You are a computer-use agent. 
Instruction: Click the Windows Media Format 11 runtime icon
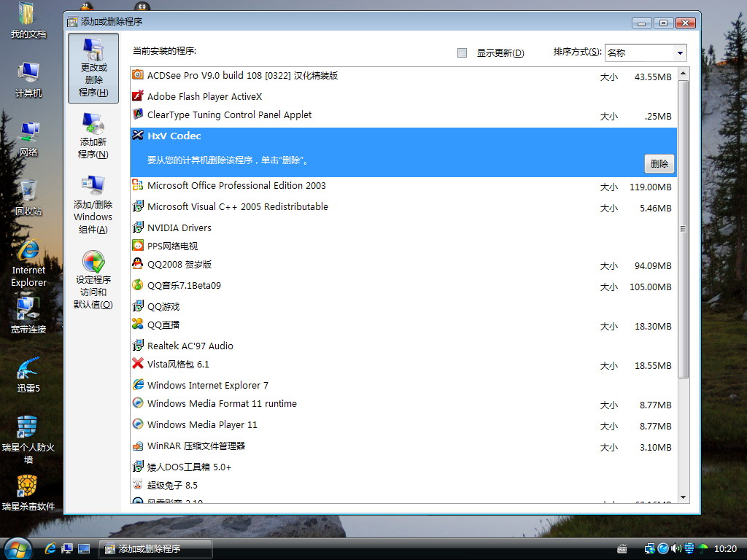(x=138, y=402)
